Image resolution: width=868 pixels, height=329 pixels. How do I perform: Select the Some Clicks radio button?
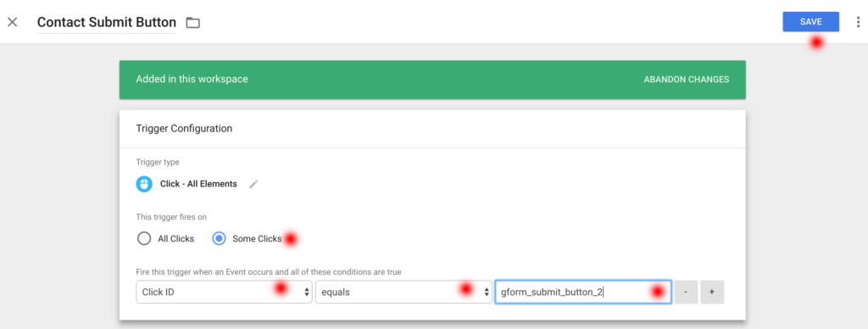pos(220,239)
